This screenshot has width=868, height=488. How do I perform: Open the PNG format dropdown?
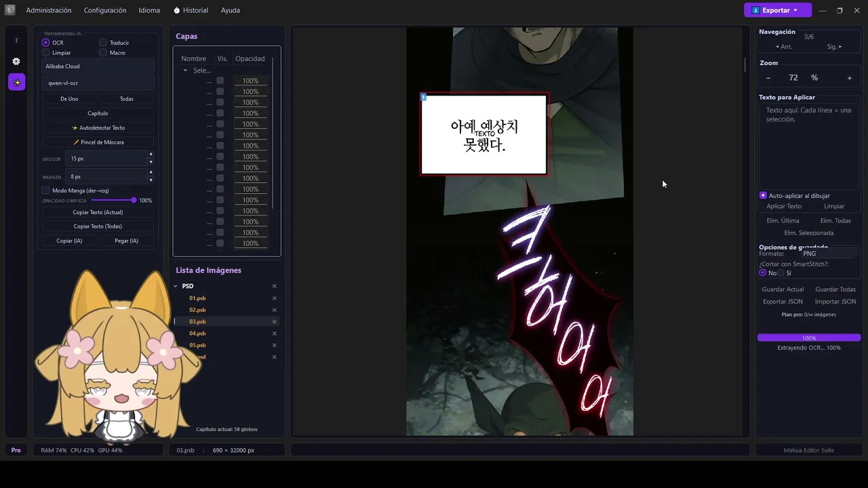tap(829, 253)
